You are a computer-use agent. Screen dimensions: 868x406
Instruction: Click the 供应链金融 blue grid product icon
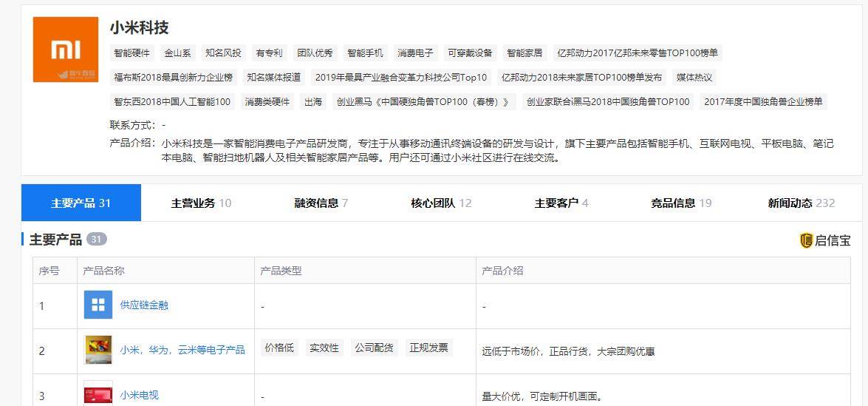point(98,305)
